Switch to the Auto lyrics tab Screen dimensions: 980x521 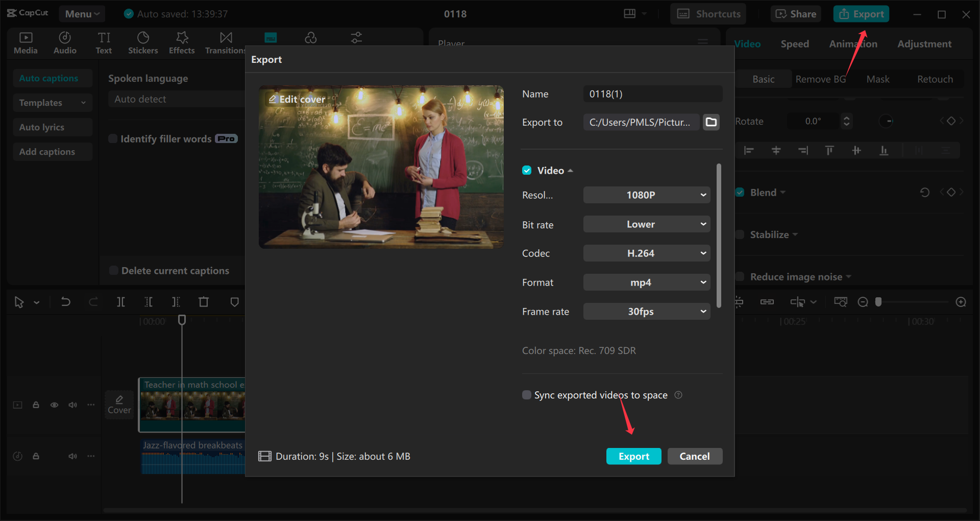pyautogui.click(x=52, y=127)
